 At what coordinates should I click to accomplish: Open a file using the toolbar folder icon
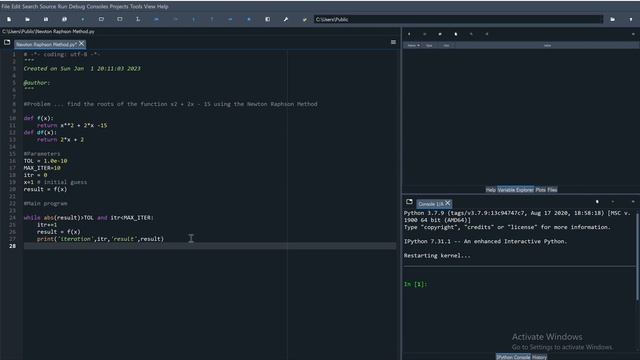[x=27, y=19]
